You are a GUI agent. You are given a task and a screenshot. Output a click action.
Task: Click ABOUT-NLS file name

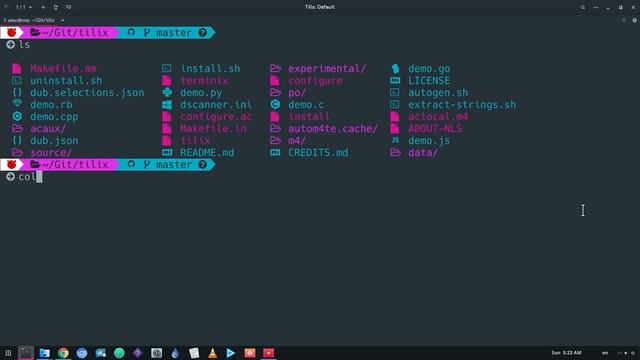click(435, 129)
